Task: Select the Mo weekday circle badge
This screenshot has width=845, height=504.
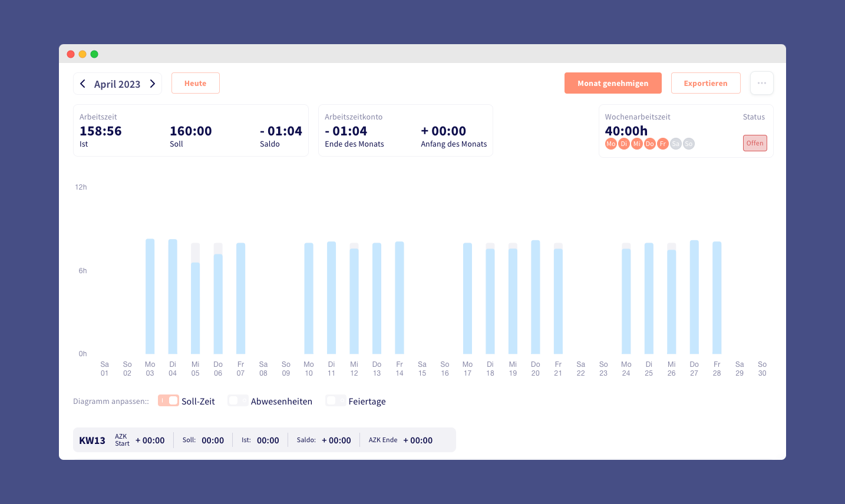Action: (x=611, y=144)
